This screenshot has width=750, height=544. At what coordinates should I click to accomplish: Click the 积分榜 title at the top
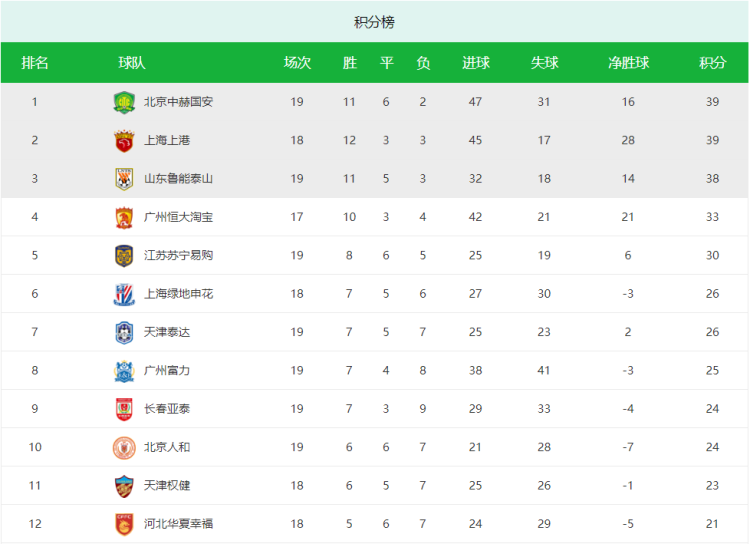click(x=374, y=22)
